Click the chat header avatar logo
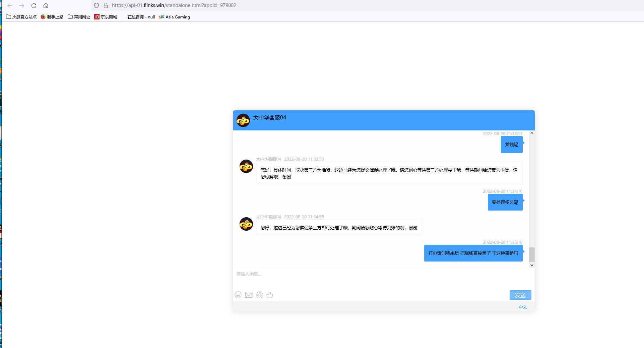Viewport: 644px width, 348px height. [x=243, y=120]
